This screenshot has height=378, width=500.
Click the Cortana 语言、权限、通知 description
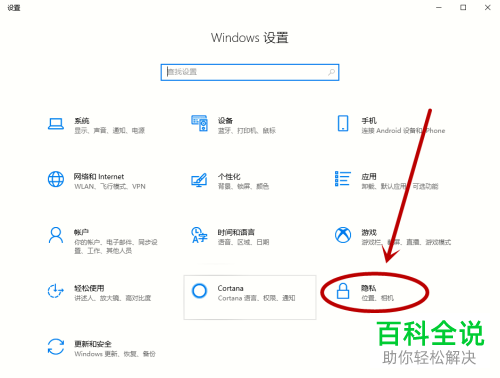[256, 298]
